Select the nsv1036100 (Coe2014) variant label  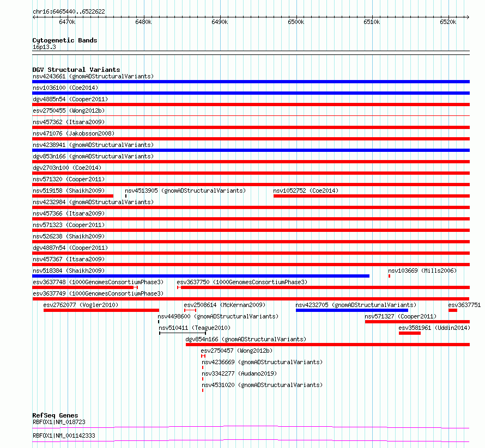point(65,88)
